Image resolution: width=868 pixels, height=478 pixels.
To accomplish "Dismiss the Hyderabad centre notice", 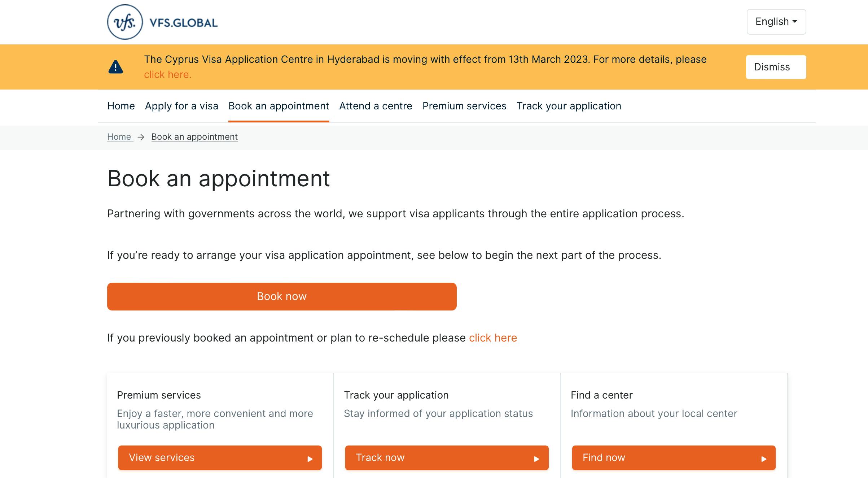I will pos(776,67).
